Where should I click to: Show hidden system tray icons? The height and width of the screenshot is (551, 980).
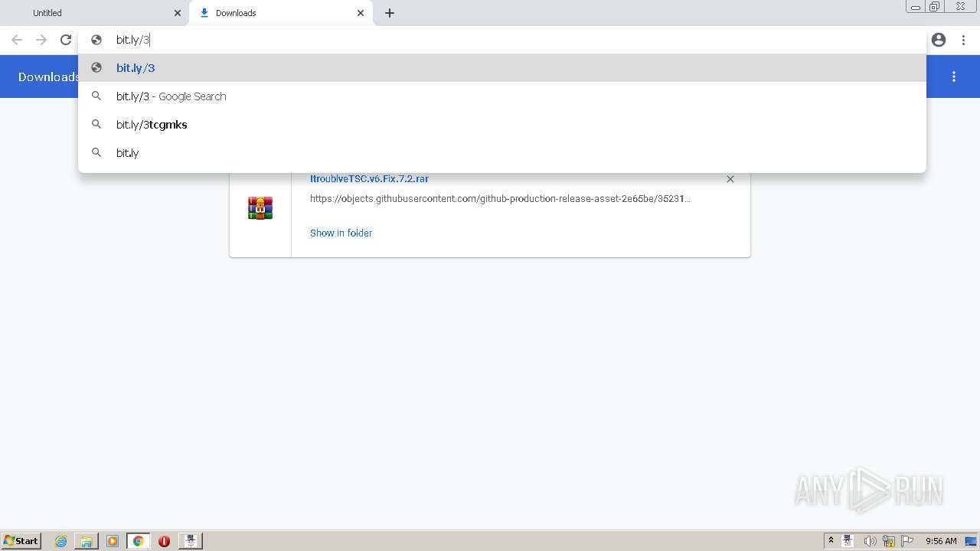click(x=831, y=541)
